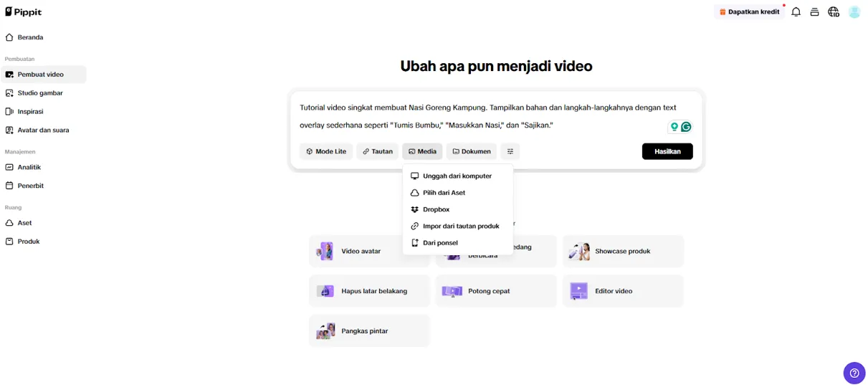This screenshot has height=390, width=868.
Task: Click Dapatkan kredit button
Action: pyautogui.click(x=749, y=11)
